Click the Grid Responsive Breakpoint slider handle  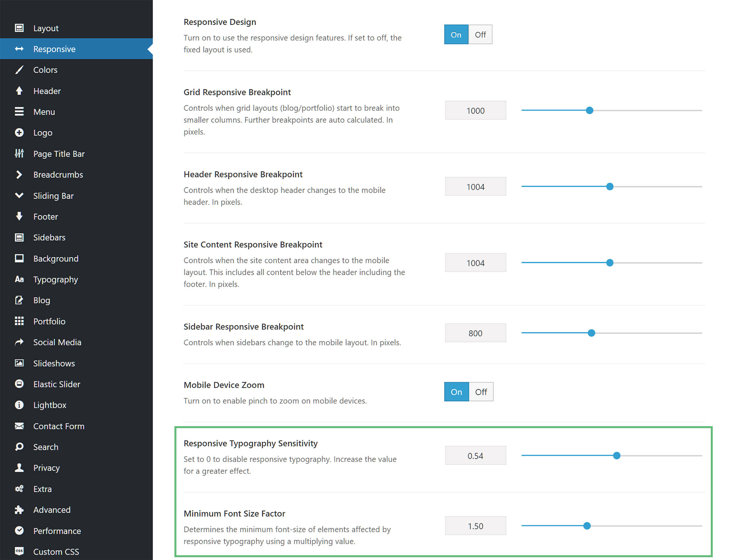click(590, 110)
